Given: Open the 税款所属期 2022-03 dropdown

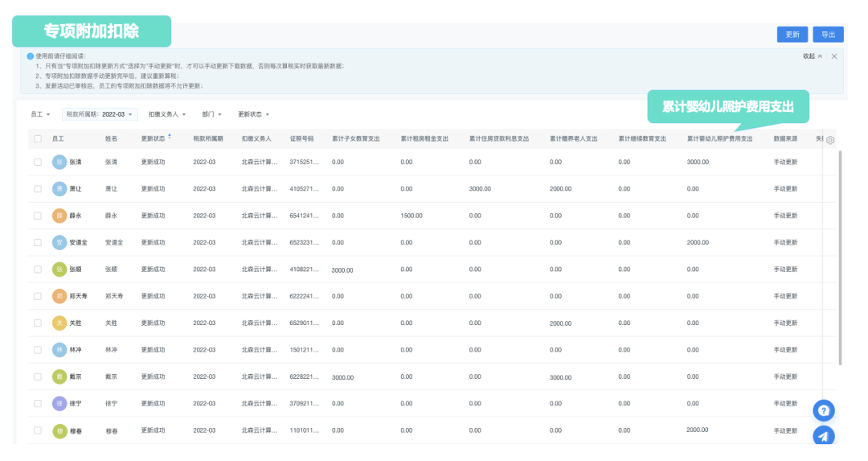Looking at the screenshot, I should coord(100,114).
